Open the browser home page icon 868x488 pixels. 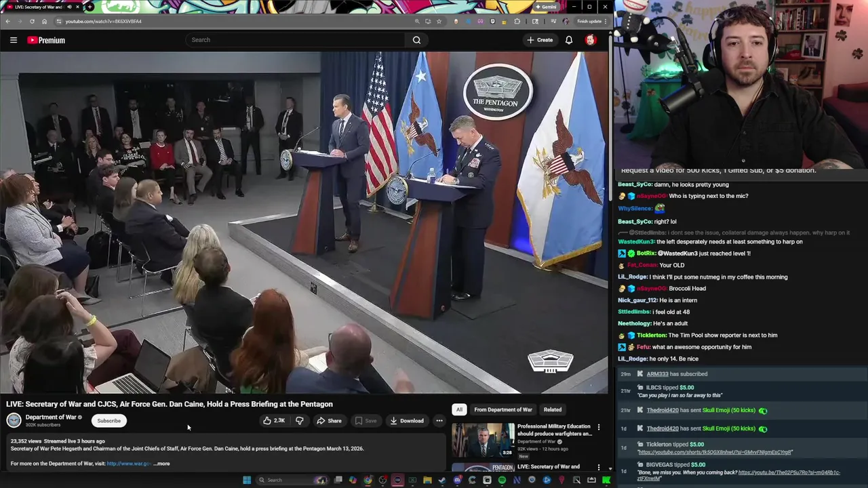coord(44,21)
